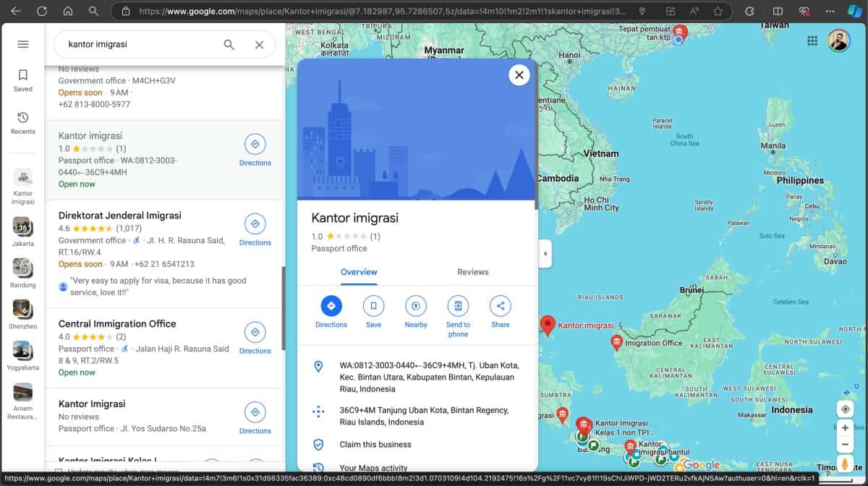This screenshot has height=486, width=868.
Task: Click the Directions icon on the place card
Action: pyautogui.click(x=331, y=306)
